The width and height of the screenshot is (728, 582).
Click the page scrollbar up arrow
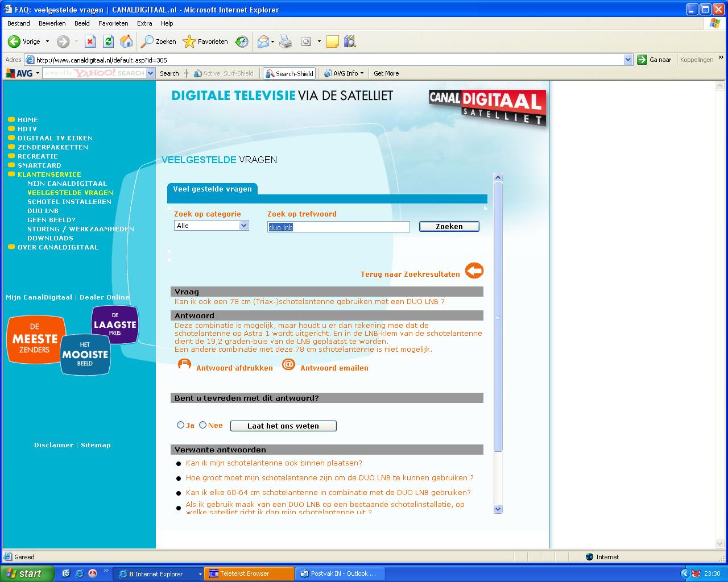[721, 86]
